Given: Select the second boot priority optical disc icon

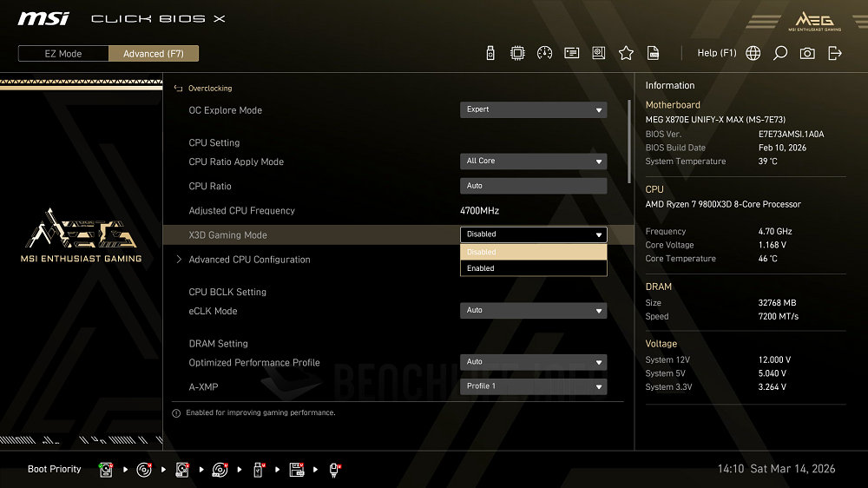Looking at the screenshot, I should 144,470.
